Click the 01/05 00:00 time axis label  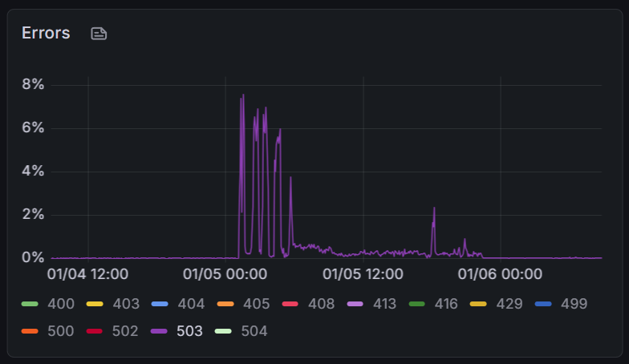pyautogui.click(x=225, y=274)
